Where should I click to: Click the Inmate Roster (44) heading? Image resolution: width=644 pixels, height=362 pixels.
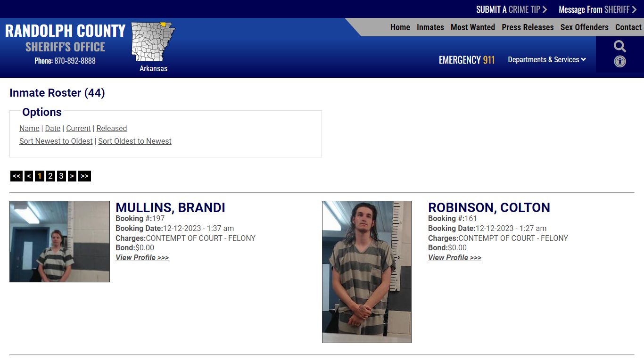pos(57,93)
